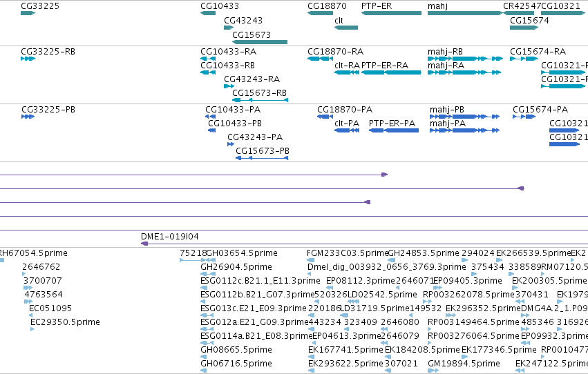Select EST 3700707

pyautogui.click(x=43, y=281)
